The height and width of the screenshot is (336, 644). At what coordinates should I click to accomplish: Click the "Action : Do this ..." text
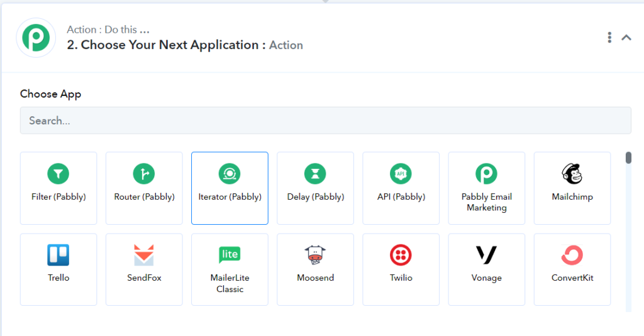coord(108,30)
